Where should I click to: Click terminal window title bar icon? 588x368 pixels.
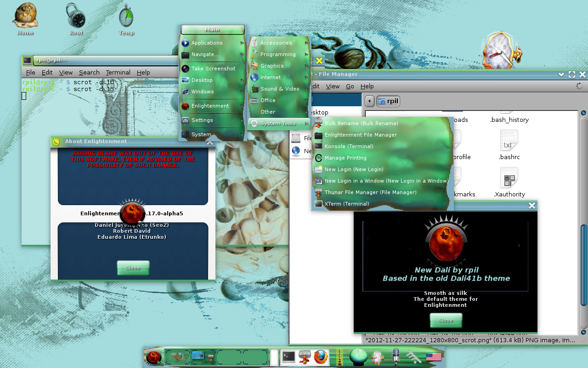(28, 60)
